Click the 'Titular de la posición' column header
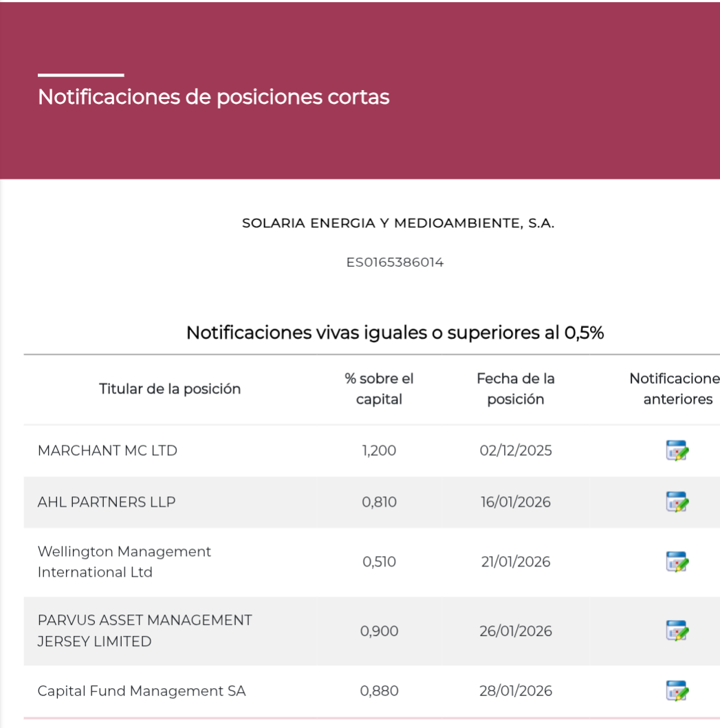The width and height of the screenshot is (720, 728). point(170,389)
